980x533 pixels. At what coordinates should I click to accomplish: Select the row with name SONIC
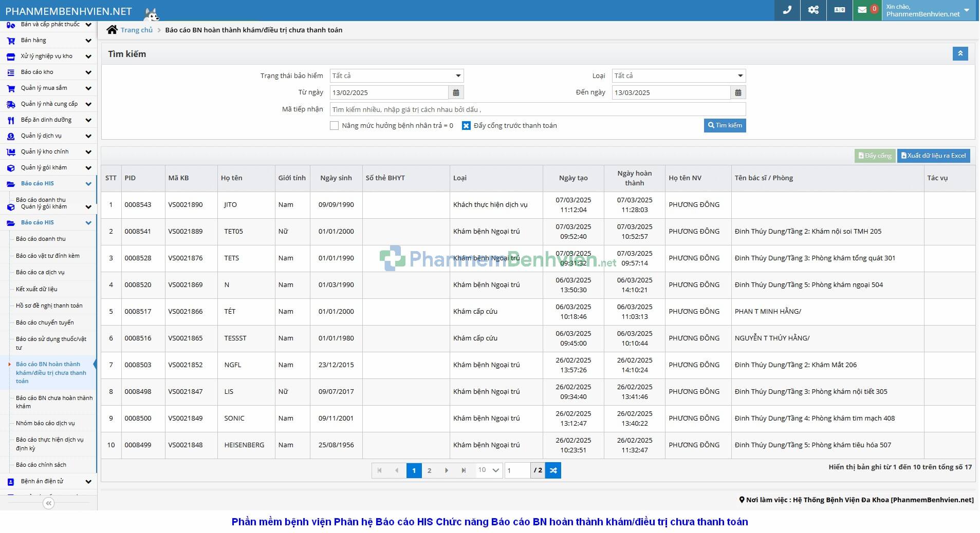click(538, 418)
